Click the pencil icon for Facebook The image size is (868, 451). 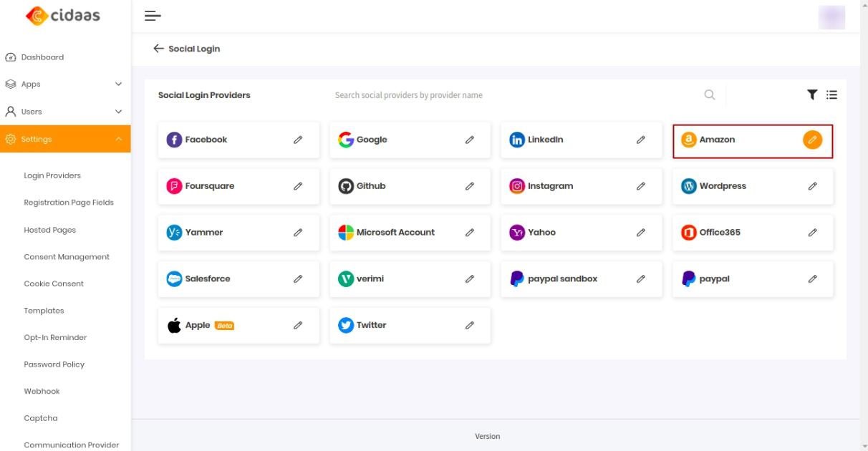click(298, 140)
